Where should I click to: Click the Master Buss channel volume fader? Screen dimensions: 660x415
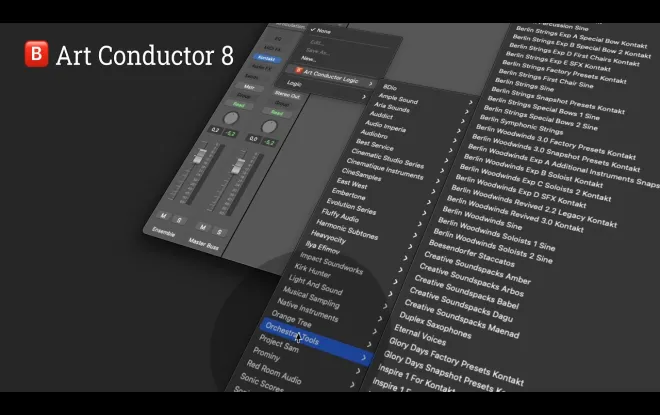tap(238, 165)
